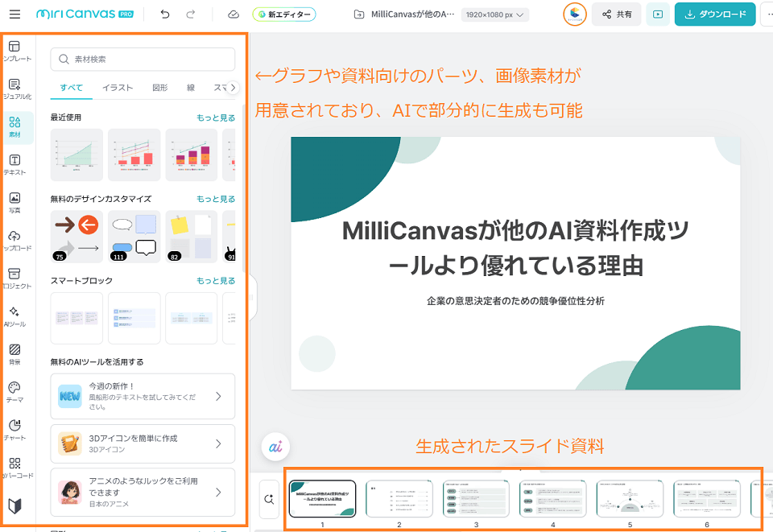Screen dimensions: 773x532
Task: Click the page search zoom icon
Action: tap(269, 500)
